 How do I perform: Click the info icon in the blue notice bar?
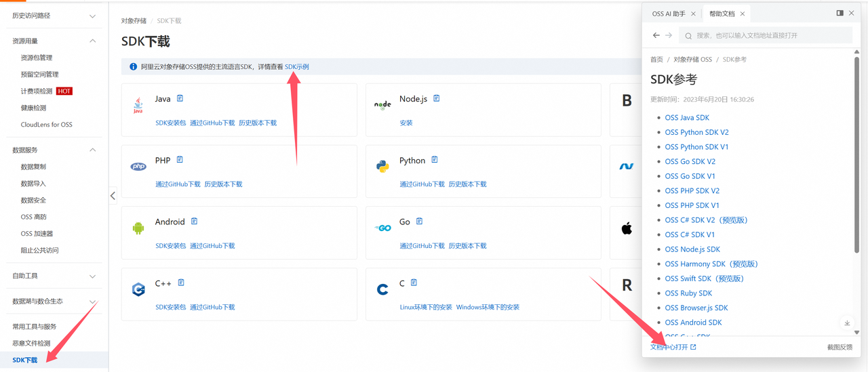[133, 66]
